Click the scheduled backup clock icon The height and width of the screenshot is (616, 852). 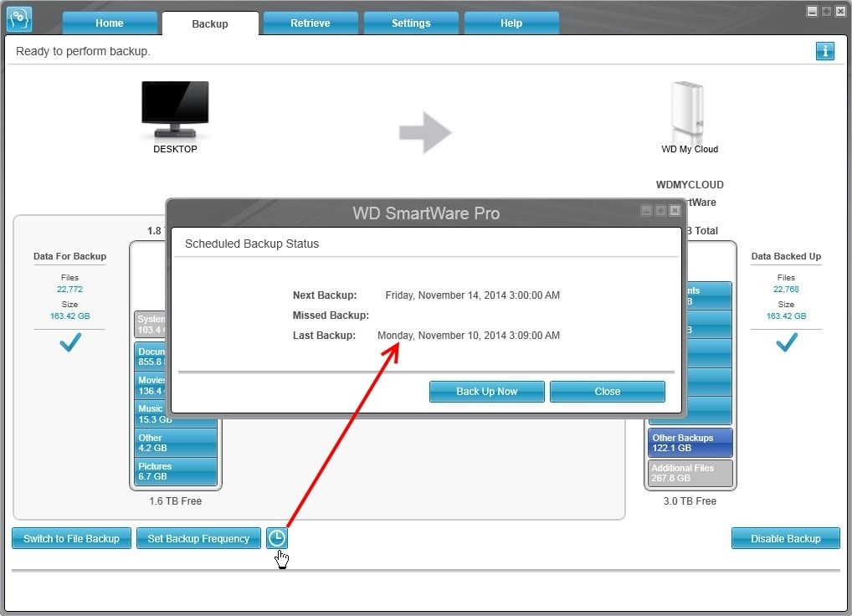tap(276, 538)
